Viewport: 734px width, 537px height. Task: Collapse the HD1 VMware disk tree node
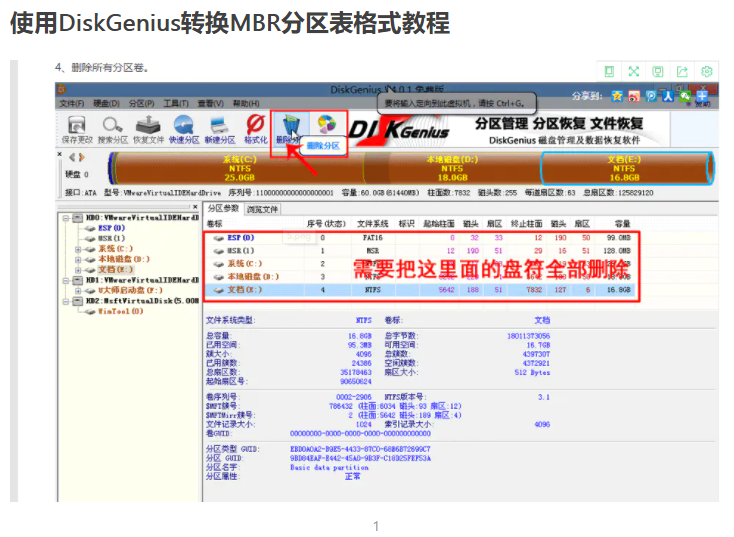point(66,280)
